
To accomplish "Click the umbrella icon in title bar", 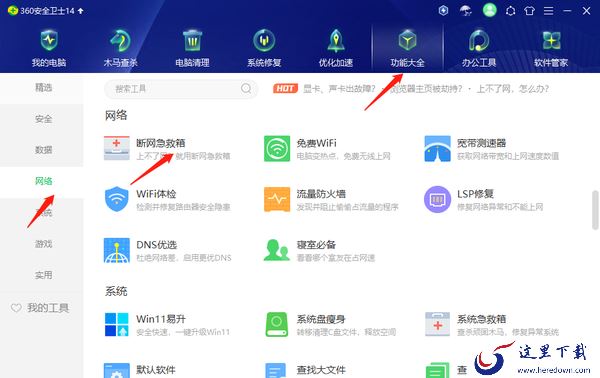I will tap(466, 11).
